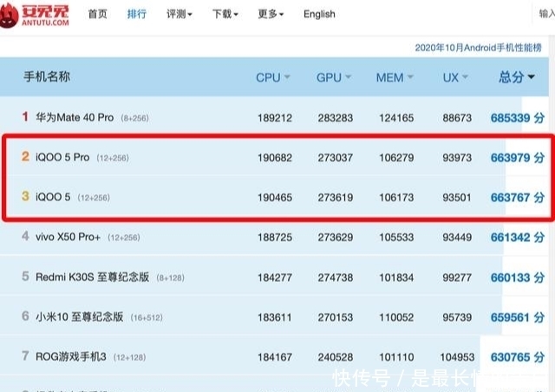Click CPU score 190682

pos(275,158)
